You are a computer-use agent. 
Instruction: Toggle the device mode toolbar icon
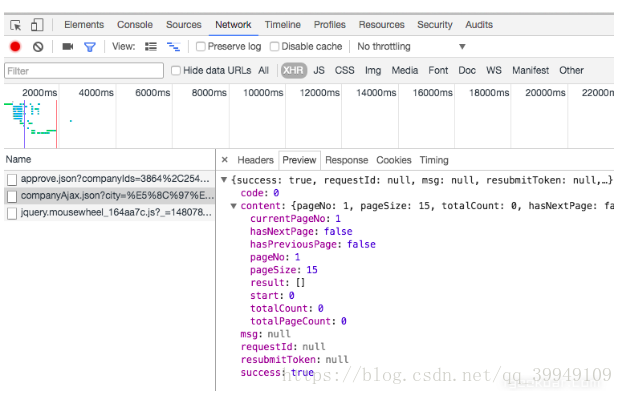pyautogui.click(x=37, y=25)
